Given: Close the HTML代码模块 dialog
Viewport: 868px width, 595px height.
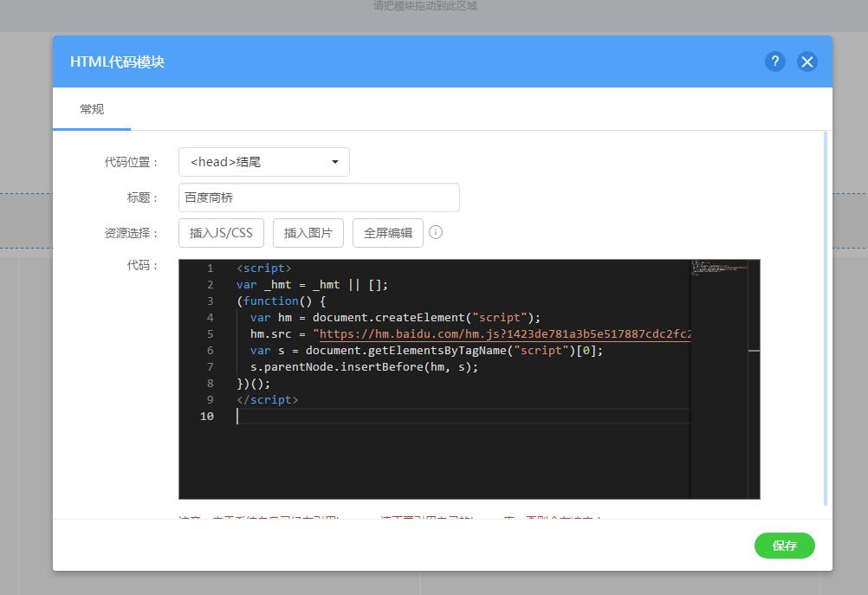Looking at the screenshot, I should click(806, 61).
